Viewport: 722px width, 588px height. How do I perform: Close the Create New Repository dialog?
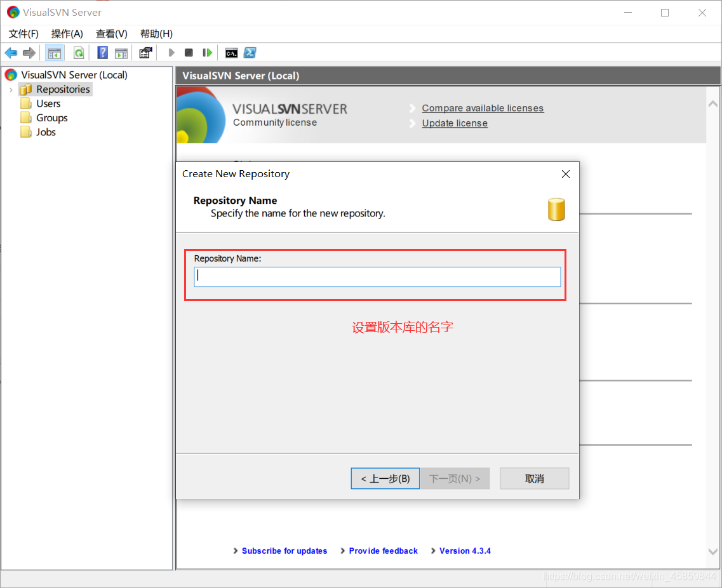coord(565,174)
